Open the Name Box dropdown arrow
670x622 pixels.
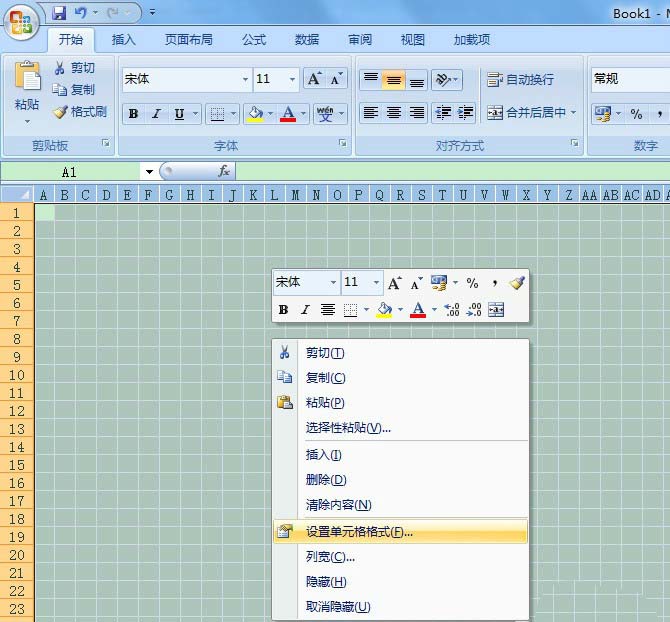pos(149,172)
